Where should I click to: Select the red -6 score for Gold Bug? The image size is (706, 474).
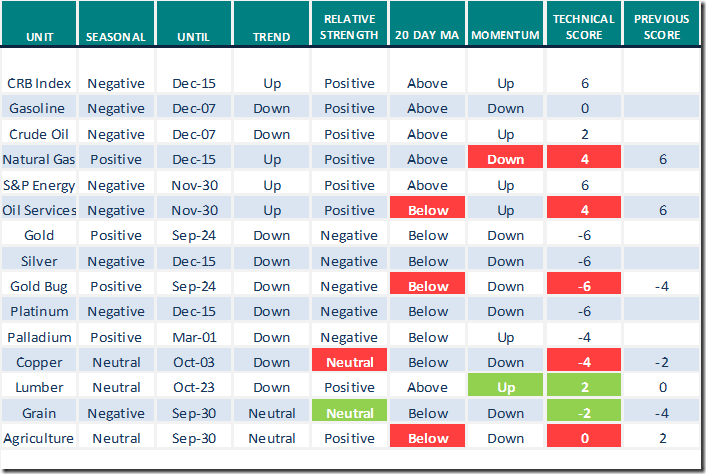[584, 286]
